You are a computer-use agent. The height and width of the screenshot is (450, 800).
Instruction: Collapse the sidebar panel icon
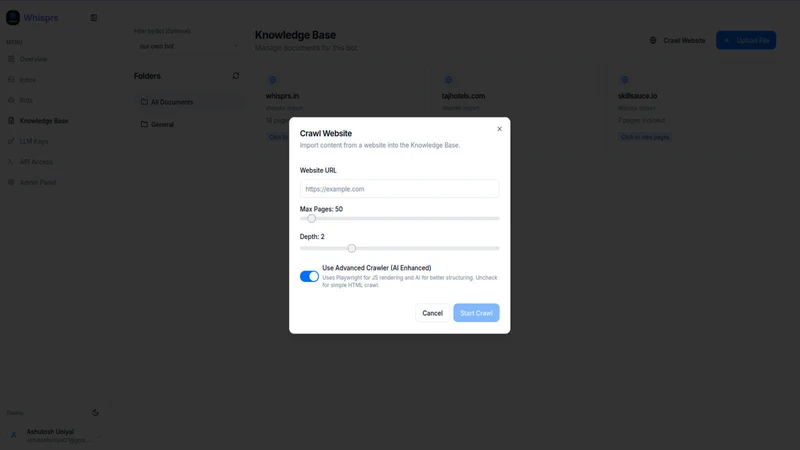94,18
